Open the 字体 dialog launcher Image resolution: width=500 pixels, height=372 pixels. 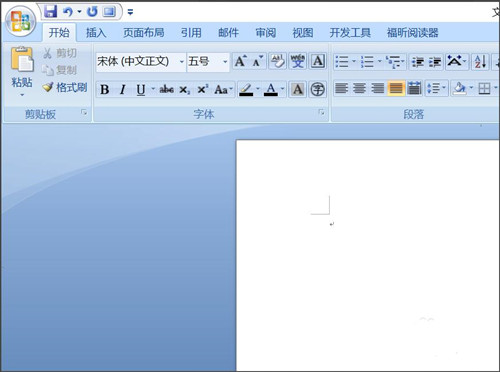(322, 113)
